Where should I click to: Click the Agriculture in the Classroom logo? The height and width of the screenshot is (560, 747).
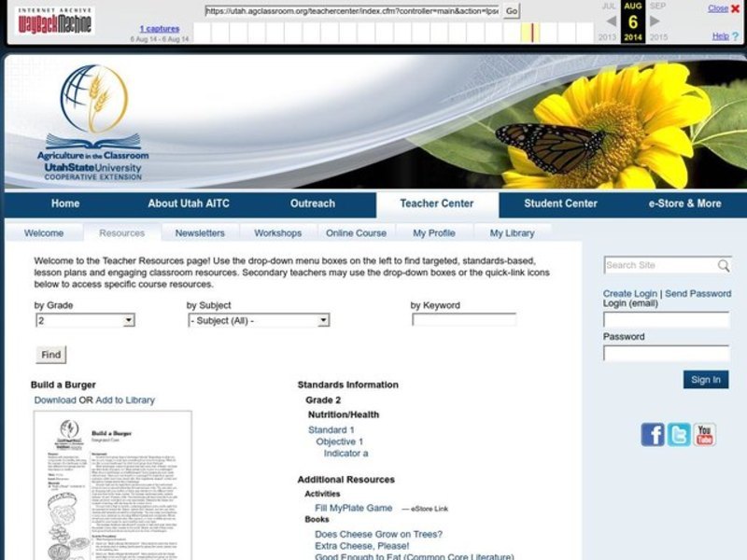pos(92,122)
